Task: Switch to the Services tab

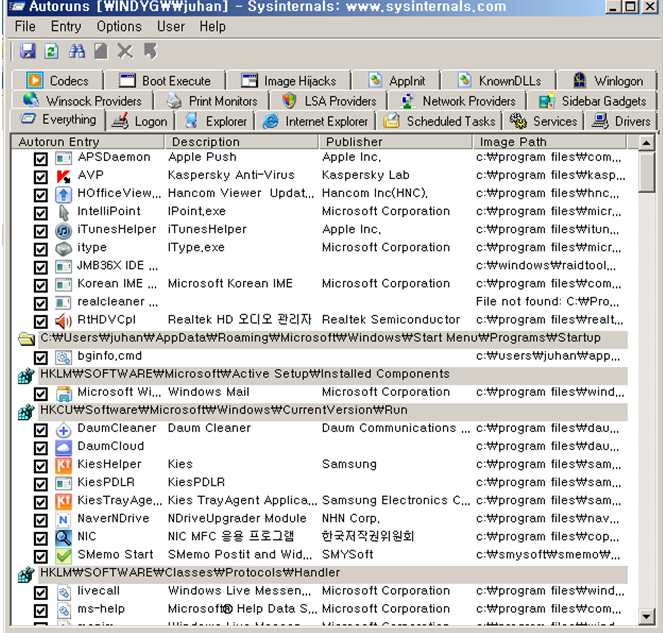Action: coord(543,121)
